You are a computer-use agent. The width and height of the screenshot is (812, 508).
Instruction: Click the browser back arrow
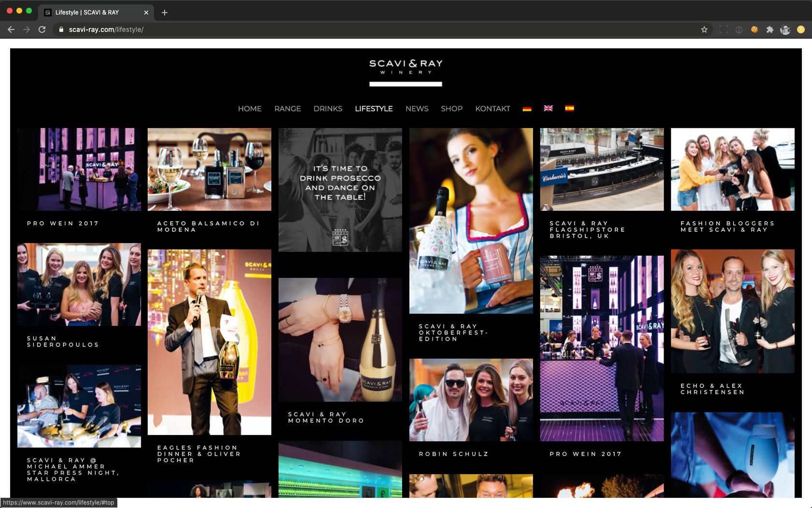pos(11,30)
